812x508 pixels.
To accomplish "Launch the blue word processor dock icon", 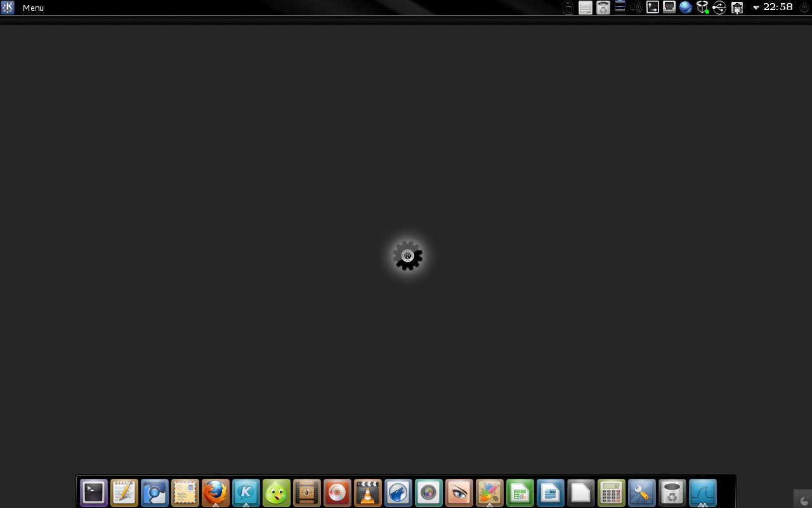I will (551, 493).
